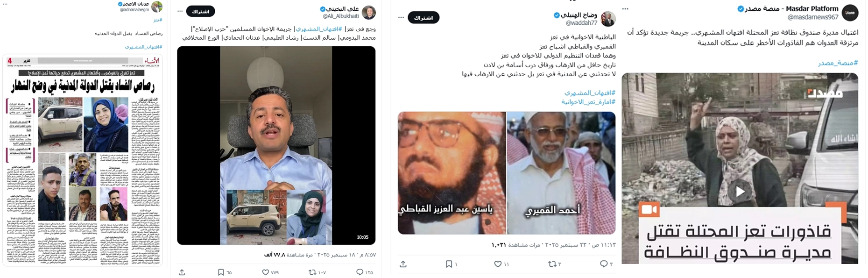Retweet the waddah77 post
The image size is (868, 278).
click(x=552, y=264)
